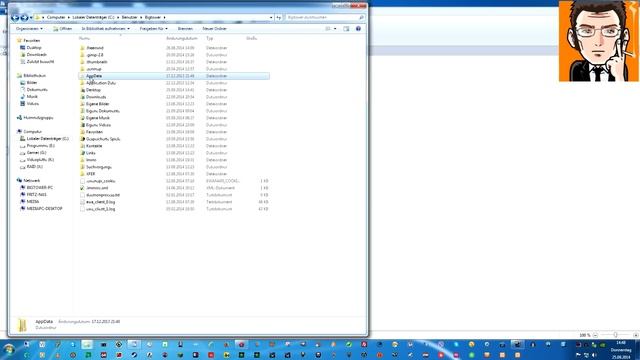Open the In Bibliothek aufnehmen dropdown
Screen dimensions: 640x360
click(105, 29)
